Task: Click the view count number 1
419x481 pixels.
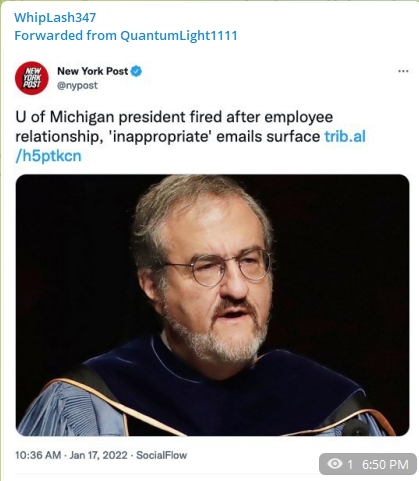Action: pos(350,464)
